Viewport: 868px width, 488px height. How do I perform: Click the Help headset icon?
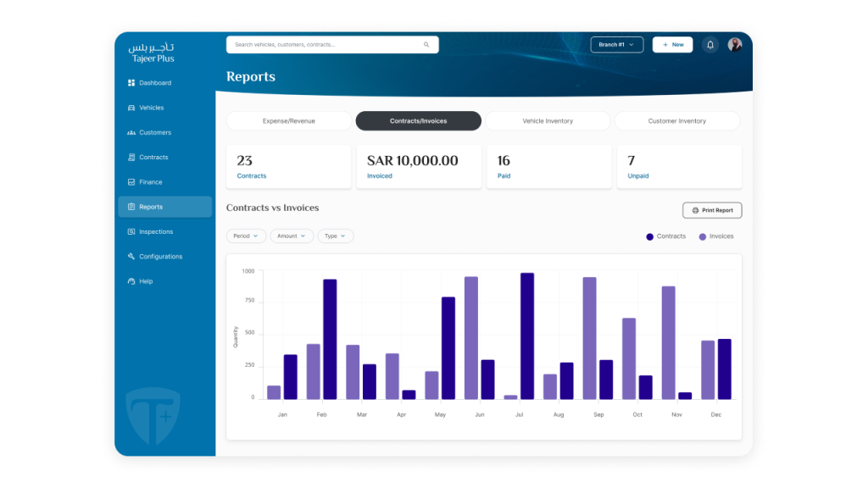pyautogui.click(x=131, y=281)
